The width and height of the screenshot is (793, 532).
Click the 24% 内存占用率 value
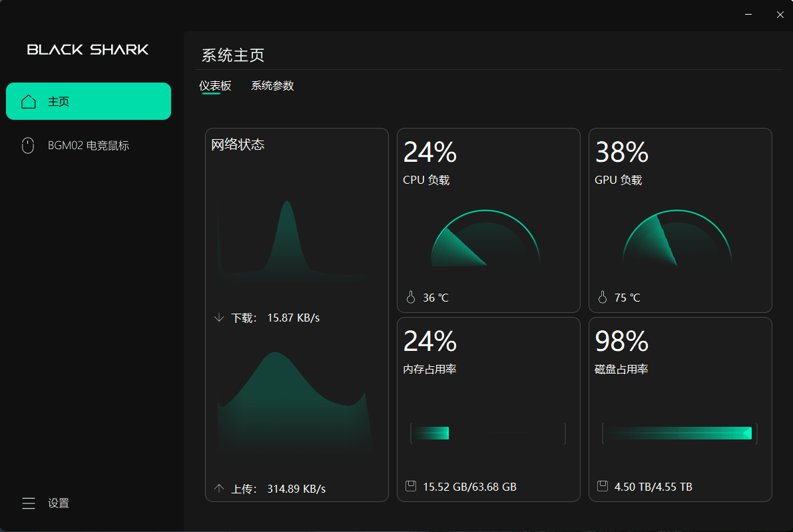tap(430, 341)
